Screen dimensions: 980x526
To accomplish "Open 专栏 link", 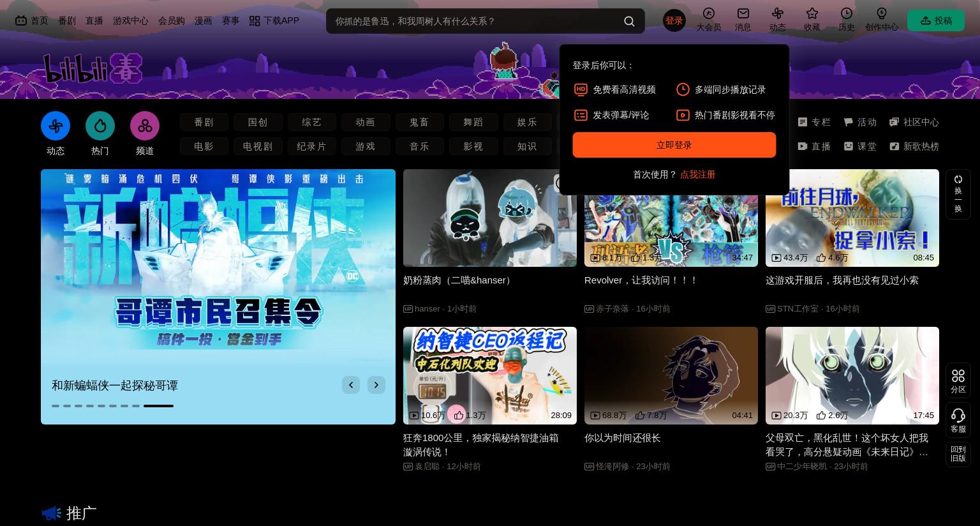I will [814, 122].
